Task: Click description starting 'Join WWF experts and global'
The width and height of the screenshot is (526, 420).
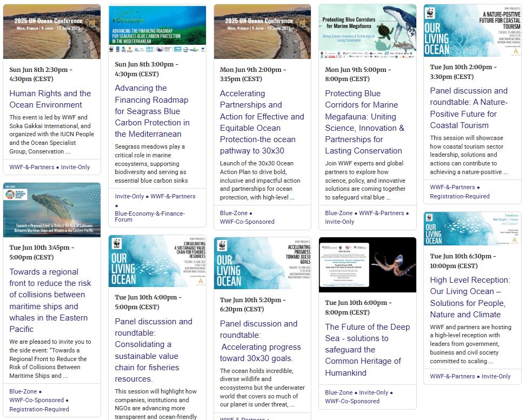Action: pos(365,181)
